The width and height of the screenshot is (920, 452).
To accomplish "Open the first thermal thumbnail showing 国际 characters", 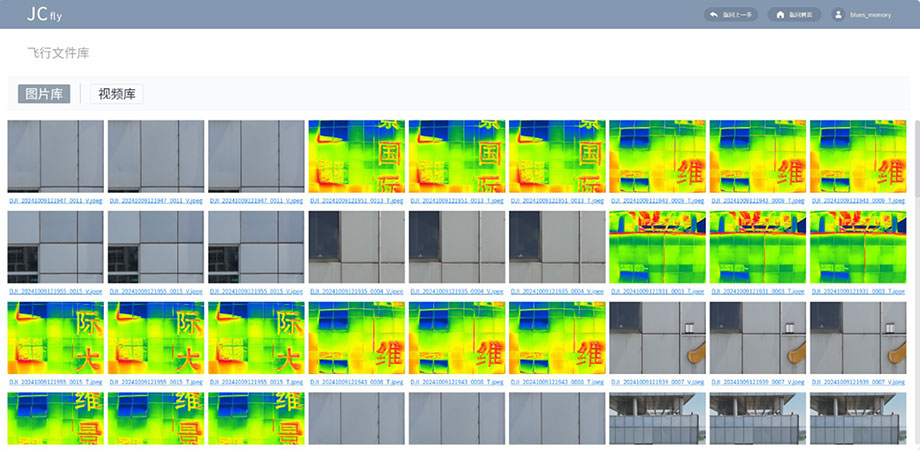I will (x=356, y=156).
